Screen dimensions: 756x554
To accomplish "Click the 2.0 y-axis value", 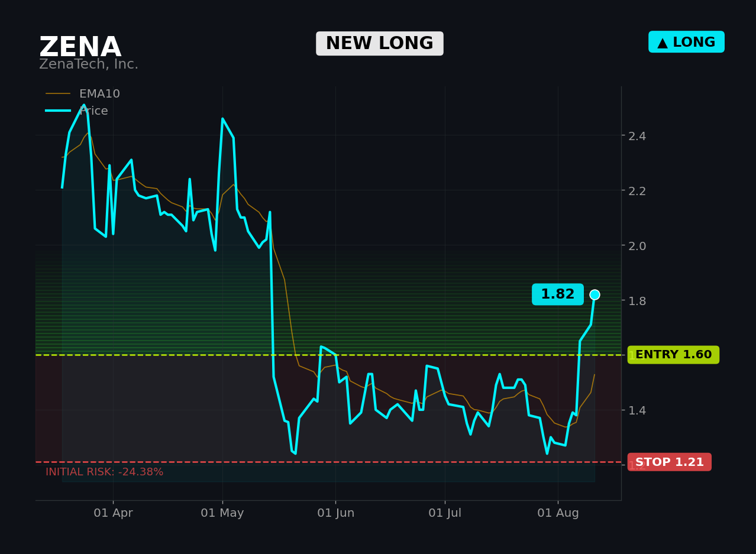I will pos(637,245).
